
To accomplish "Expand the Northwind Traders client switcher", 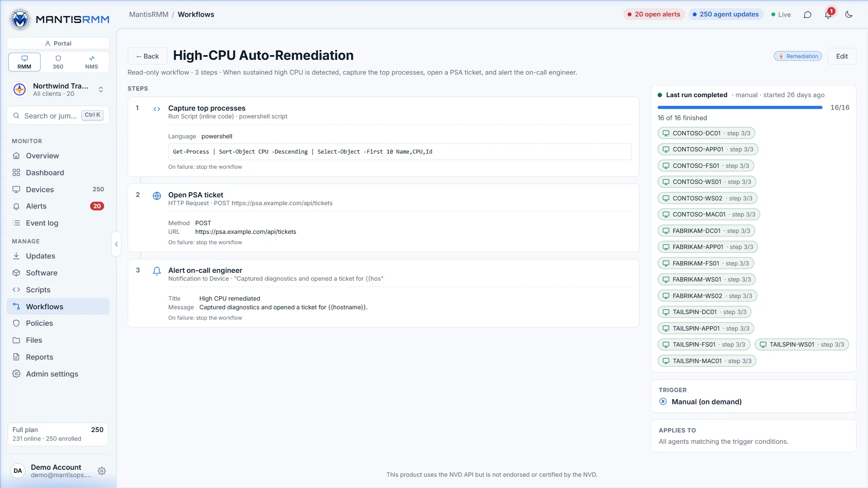I will [x=59, y=89].
